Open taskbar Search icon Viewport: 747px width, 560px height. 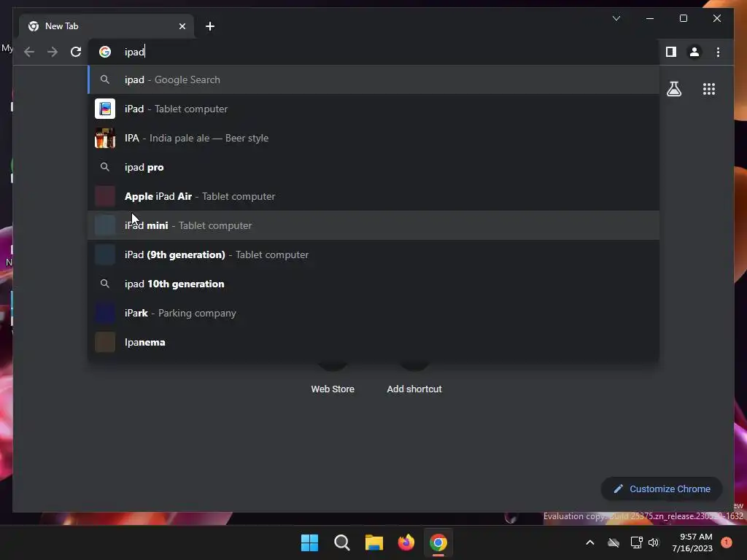click(x=341, y=542)
